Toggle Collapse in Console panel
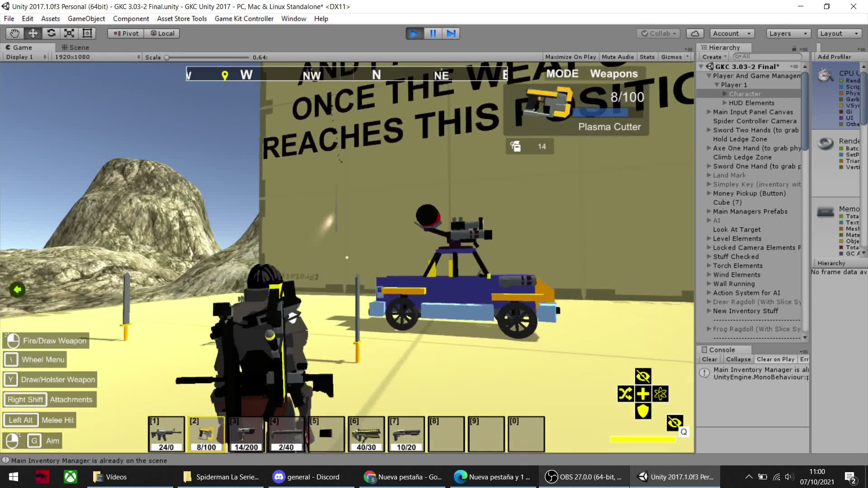This screenshot has width=868, height=488. pyautogui.click(x=738, y=359)
